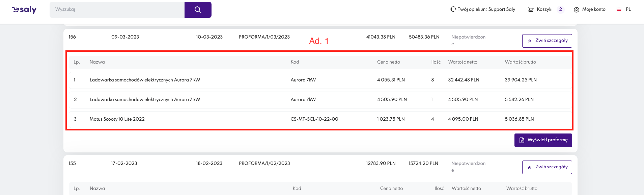Click the Saly logo

tap(24, 10)
